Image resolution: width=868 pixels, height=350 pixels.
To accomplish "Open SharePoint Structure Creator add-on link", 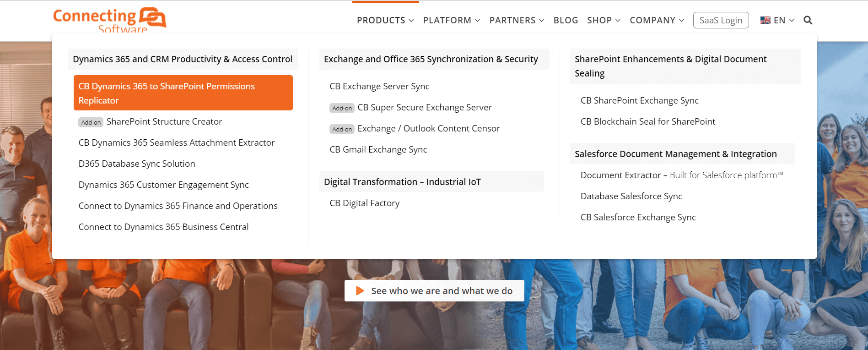I will tap(164, 121).
